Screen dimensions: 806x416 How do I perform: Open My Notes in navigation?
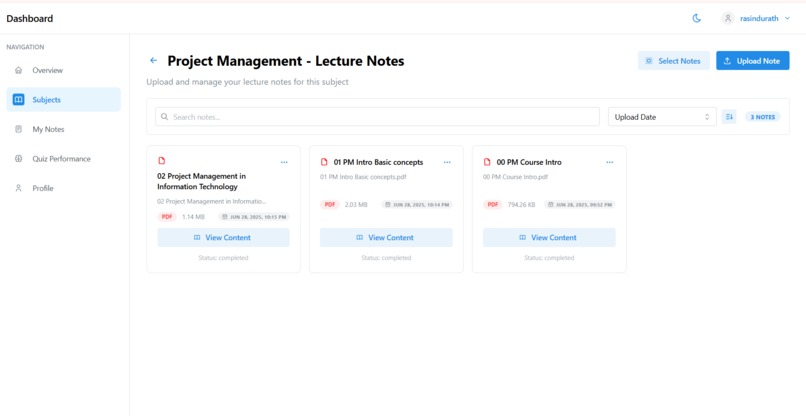tap(63, 129)
